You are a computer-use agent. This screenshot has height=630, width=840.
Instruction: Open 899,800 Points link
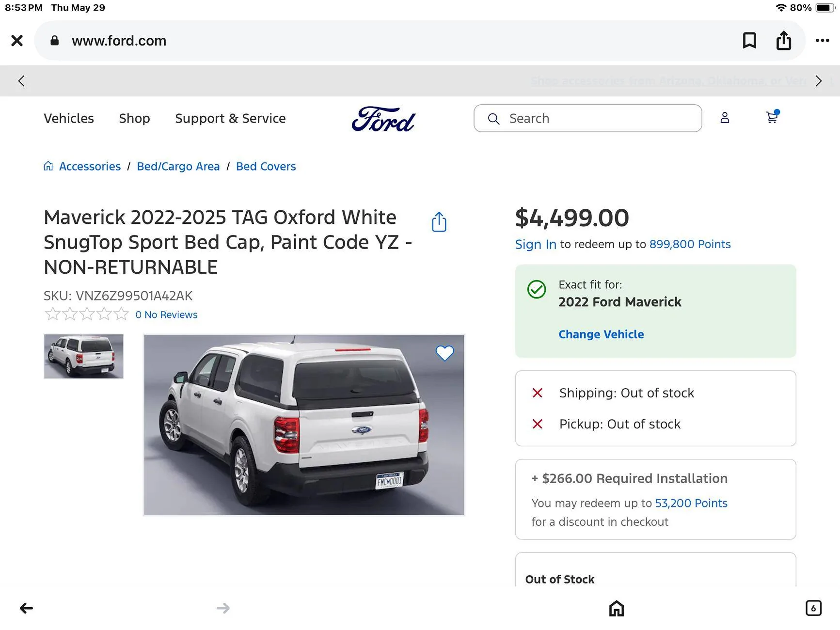690,244
